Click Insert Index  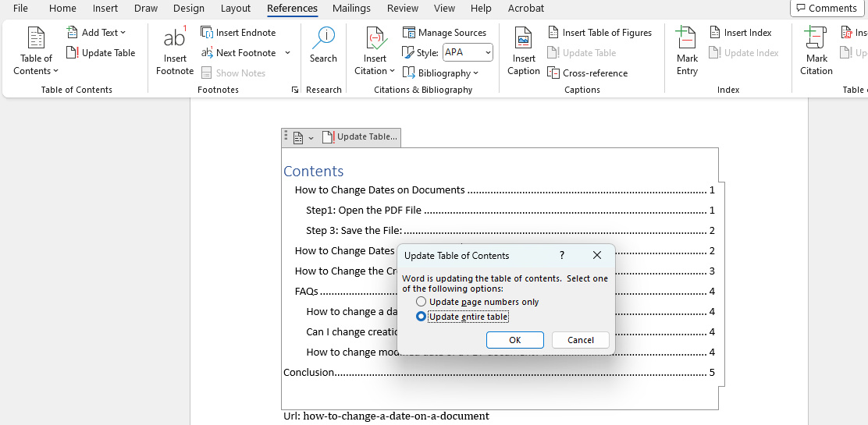[x=741, y=33]
